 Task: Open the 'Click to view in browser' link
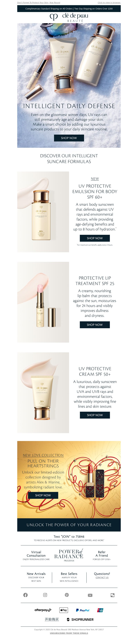tap(109, 3)
